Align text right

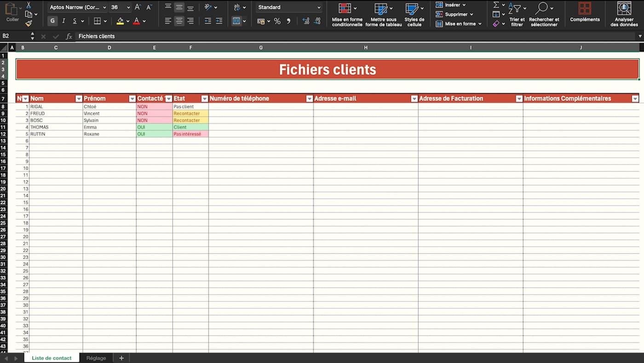click(190, 21)
